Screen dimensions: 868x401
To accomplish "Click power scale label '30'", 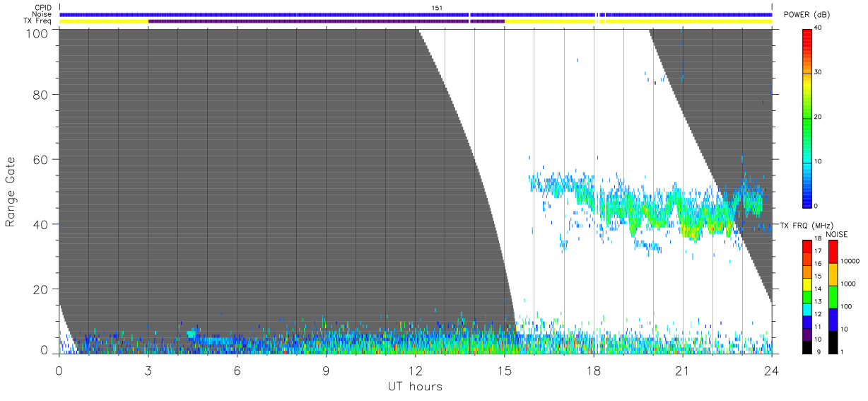I will pyautogui.click(x=819, y=73).
